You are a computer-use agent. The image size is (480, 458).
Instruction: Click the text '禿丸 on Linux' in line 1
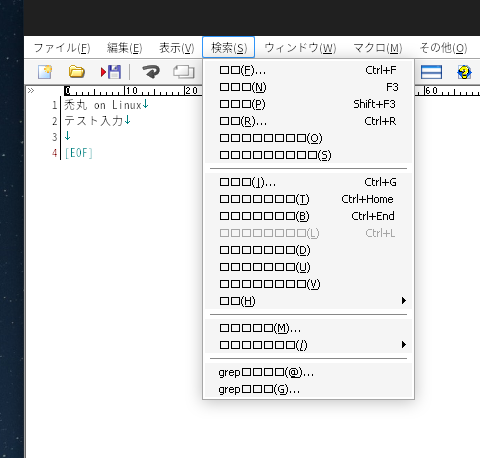point(103,105)
